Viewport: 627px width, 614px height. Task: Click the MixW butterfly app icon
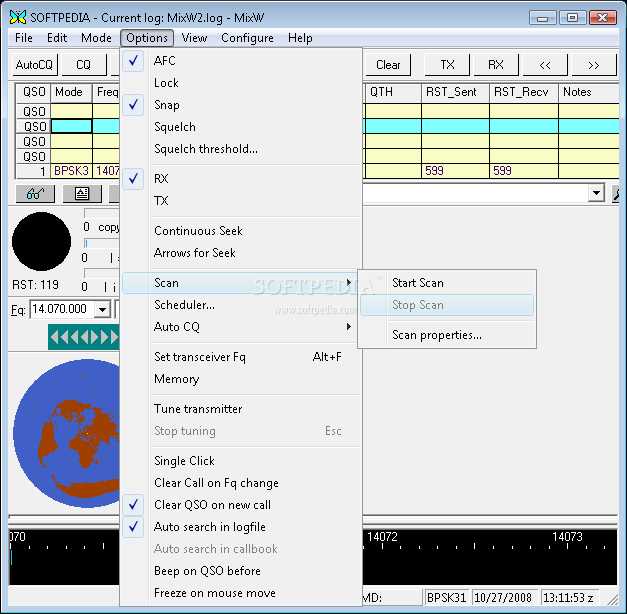[18, 17]
